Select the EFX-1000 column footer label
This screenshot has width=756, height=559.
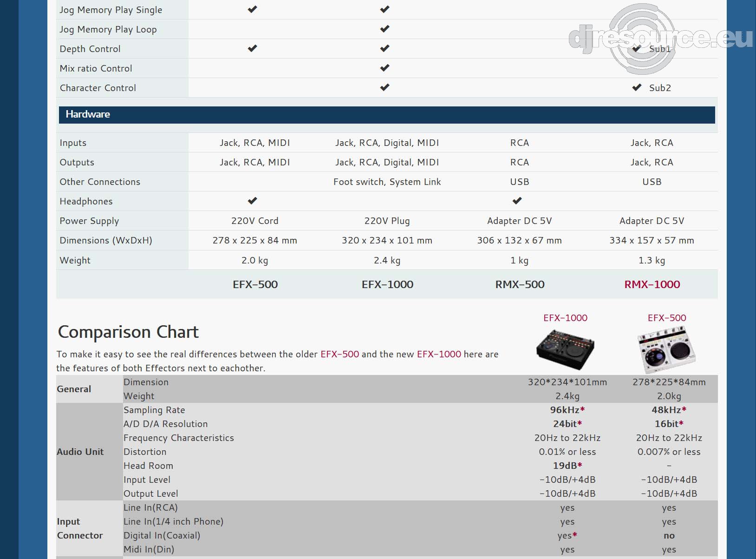coord(387,284)
